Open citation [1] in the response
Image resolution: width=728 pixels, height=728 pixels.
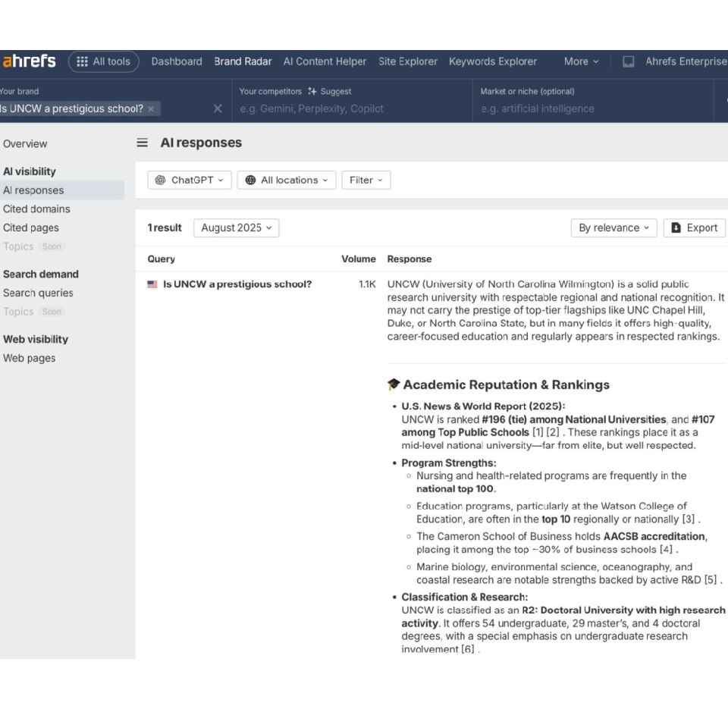point(538,432)
